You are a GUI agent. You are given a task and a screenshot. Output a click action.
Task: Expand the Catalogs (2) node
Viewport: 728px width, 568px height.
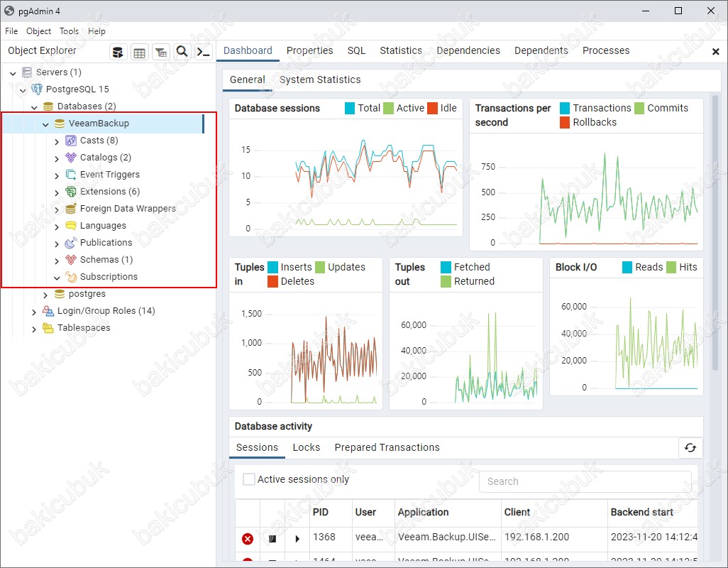(57, 158)
